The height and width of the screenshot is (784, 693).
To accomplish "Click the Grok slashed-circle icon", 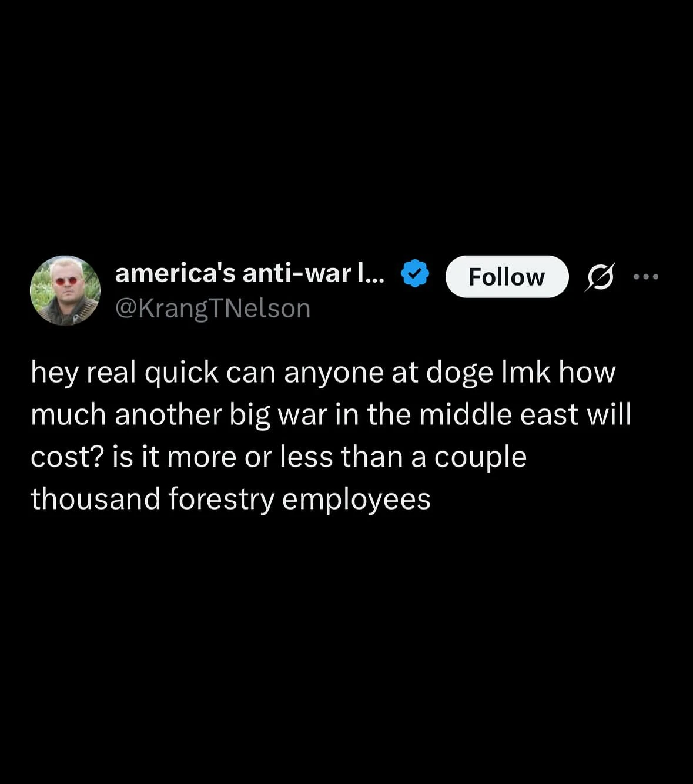I will coord(600,276).
